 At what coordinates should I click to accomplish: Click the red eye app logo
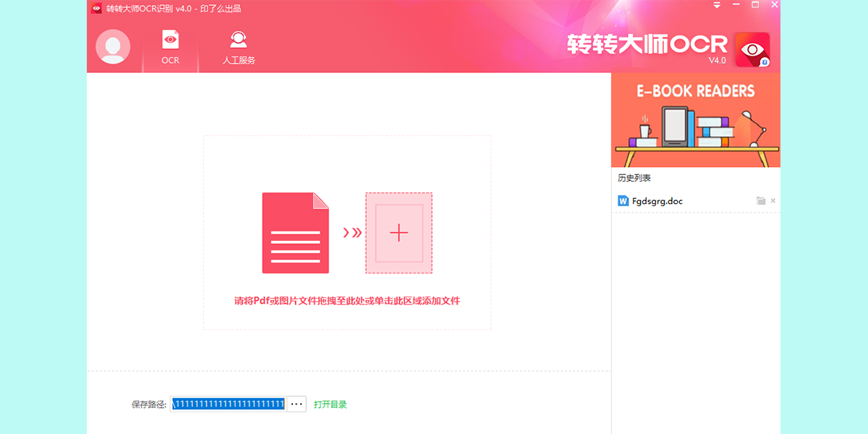[752, 49]
